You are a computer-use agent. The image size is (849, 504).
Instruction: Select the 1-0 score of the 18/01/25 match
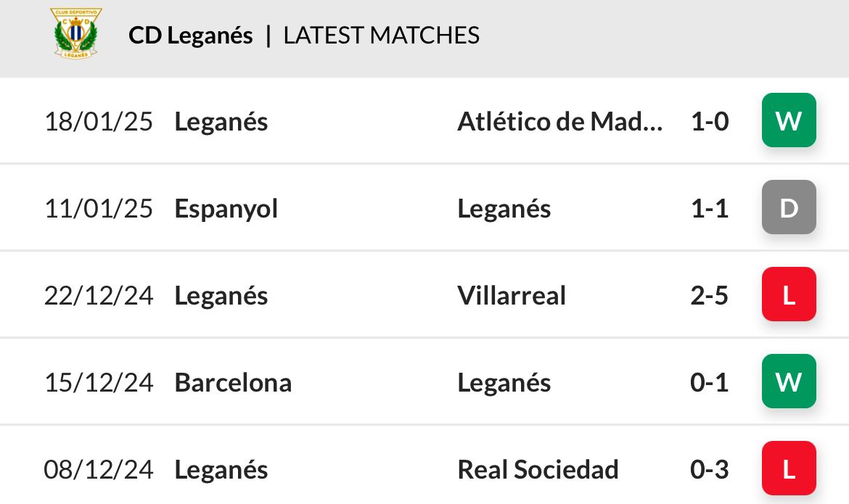[710, 121]
